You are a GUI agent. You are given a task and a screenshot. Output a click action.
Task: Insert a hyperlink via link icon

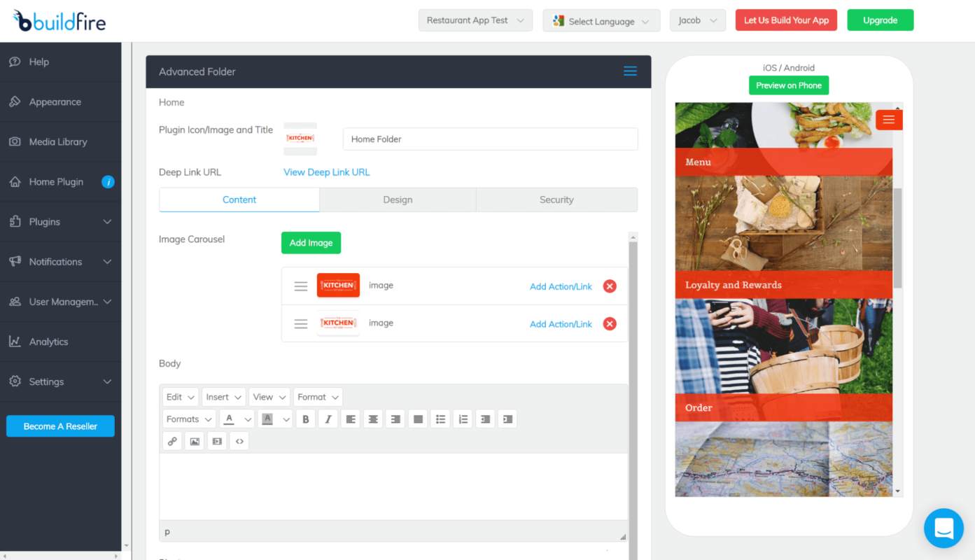tap(172, 442)
